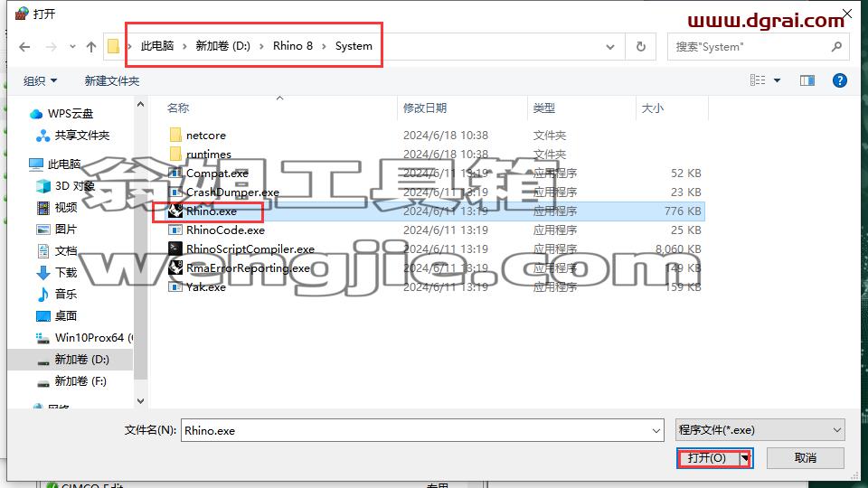Close the 打开 dialog
The image size is (868, 488).
tap(847, 14)
